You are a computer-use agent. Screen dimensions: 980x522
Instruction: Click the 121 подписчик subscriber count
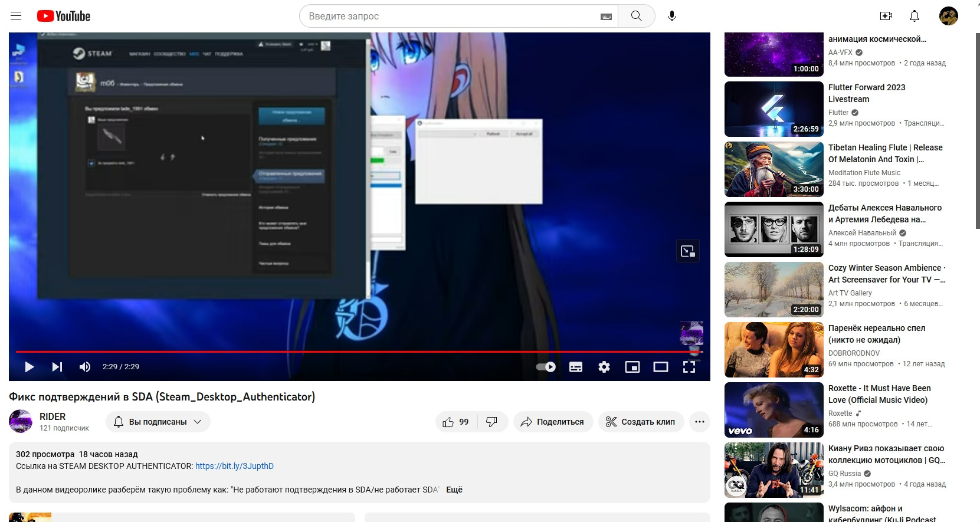click(64, 428)
